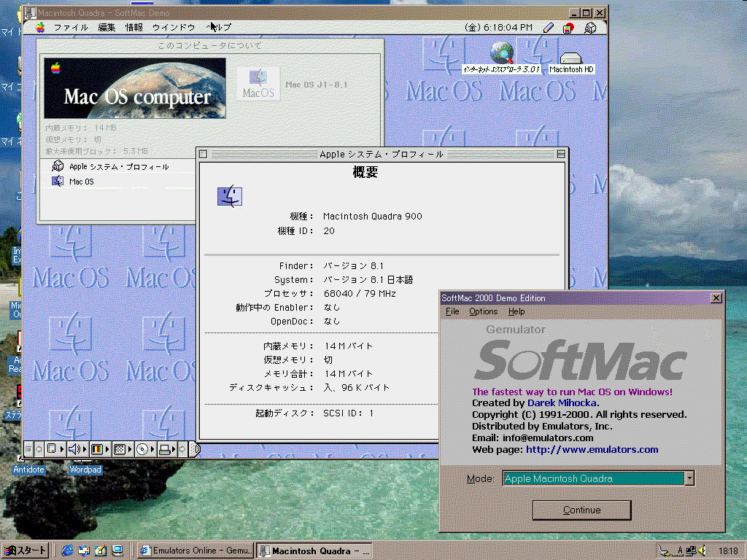Open the AppleTalk computer module in control strip

tap(54, 449)
